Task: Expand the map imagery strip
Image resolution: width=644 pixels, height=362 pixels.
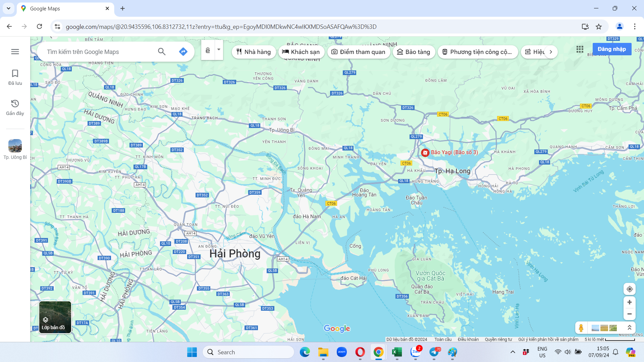Action: [x=630, y=328]
